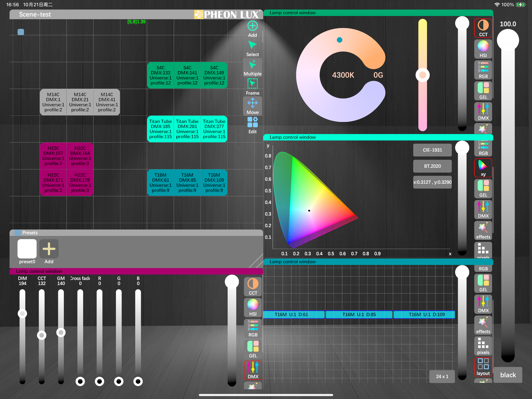Switch top lamp window to HSI mode
This screenshot has width=532, height=399.
483,49
